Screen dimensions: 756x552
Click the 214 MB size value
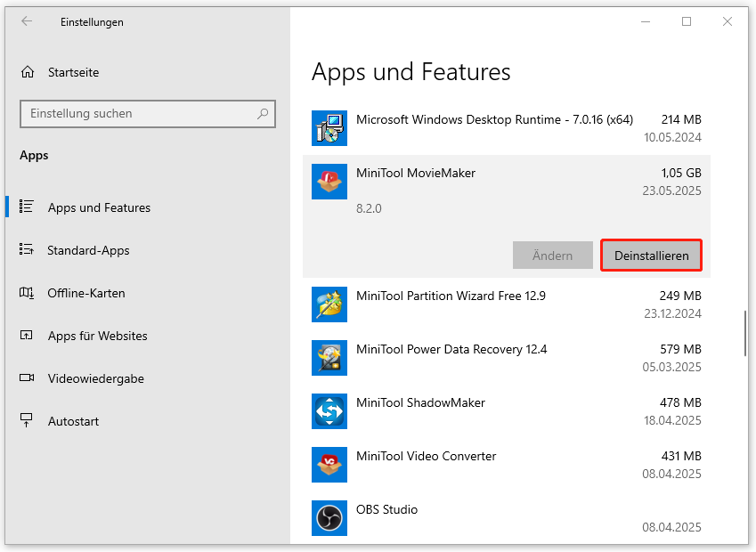(x=681, y=119)
